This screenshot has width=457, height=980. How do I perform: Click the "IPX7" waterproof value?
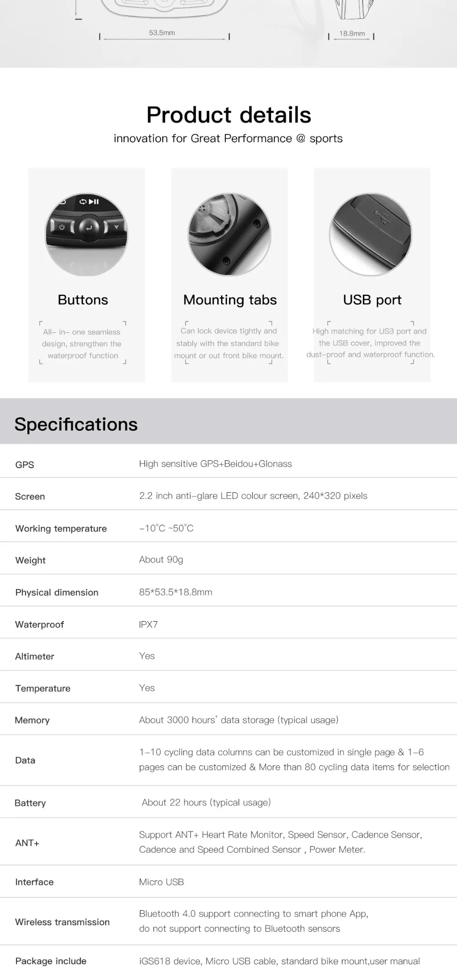148,624
